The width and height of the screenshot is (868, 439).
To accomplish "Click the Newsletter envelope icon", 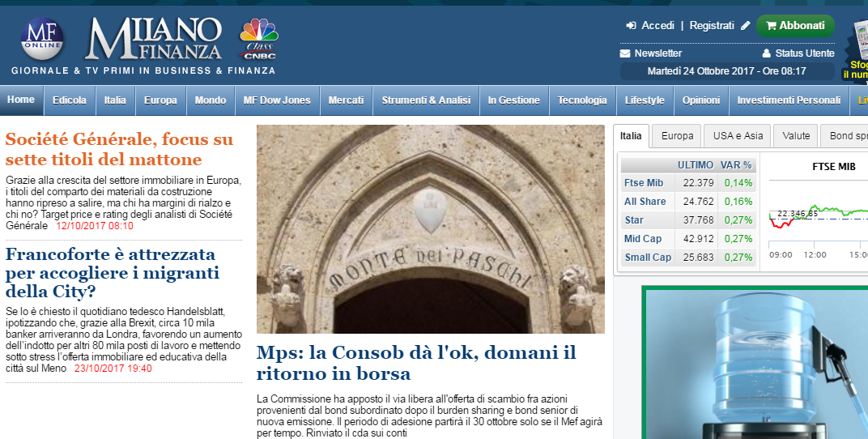I will pyautogui.click(x=625, y=53).
